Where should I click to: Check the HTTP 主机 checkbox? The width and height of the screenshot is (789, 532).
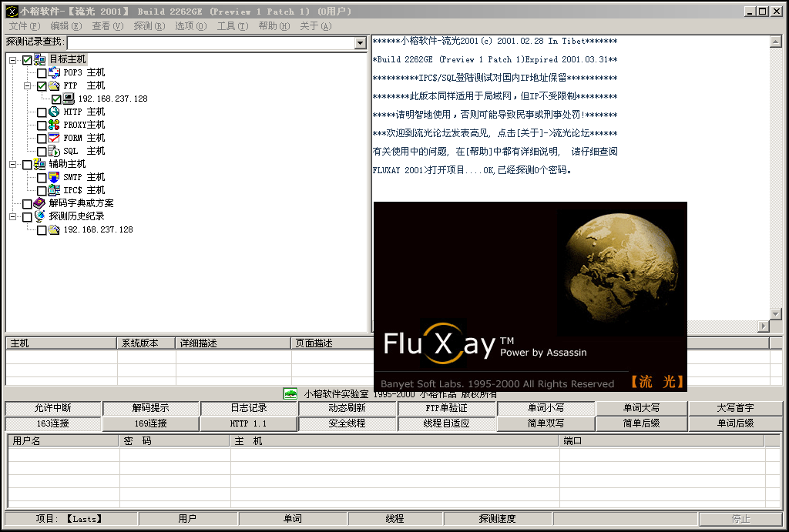(x=42, y=112)
